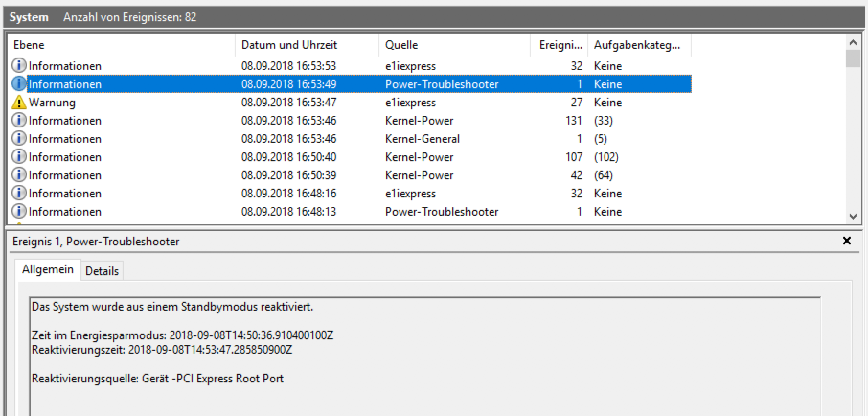Switch to the Details tab
Screen dimensions: 868x416
[x=102, y=271]
